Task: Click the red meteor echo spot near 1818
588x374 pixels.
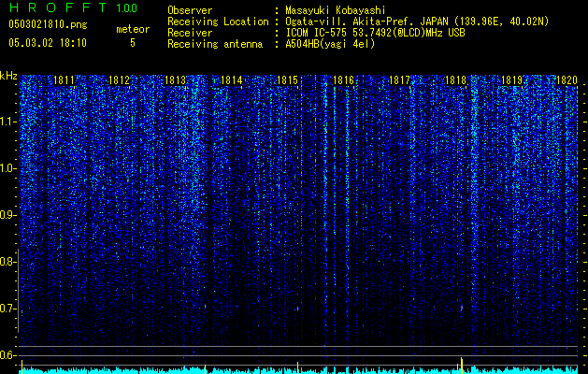Action: pos(462,308)
